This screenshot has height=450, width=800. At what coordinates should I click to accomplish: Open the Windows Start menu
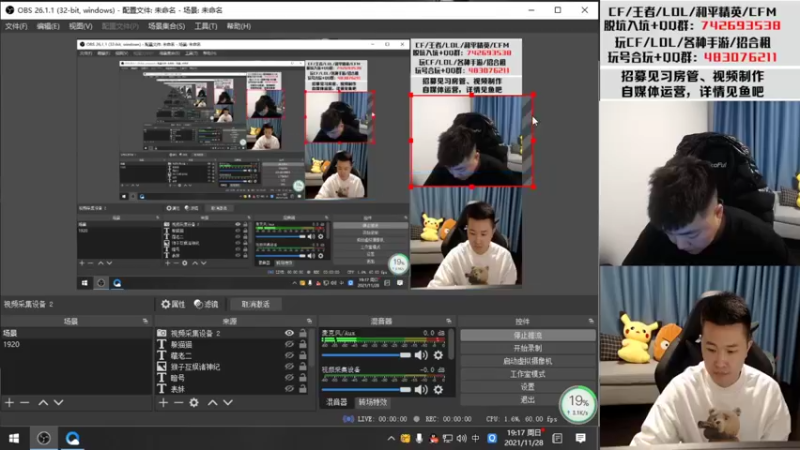pos(14,438)
